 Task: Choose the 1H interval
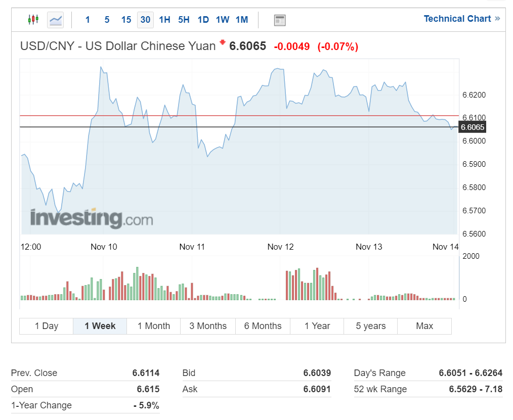(164, 20)
